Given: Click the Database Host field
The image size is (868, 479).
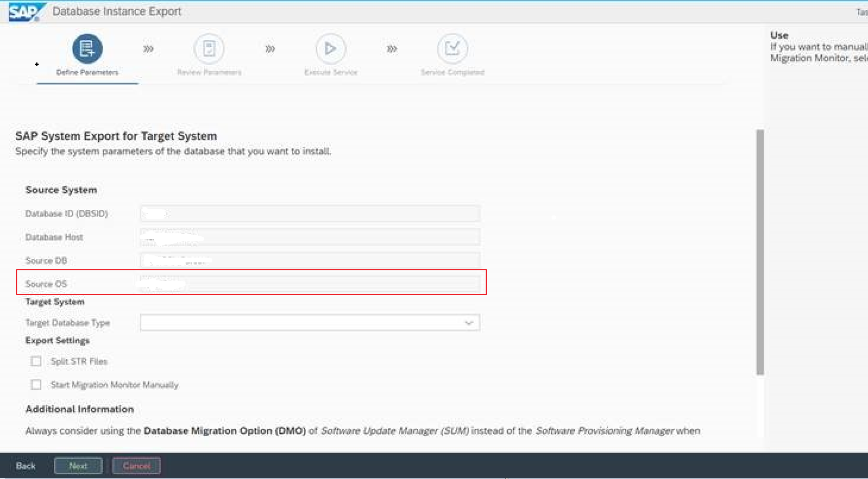Looking at the screenshot, I should click(x=310, y=237).
